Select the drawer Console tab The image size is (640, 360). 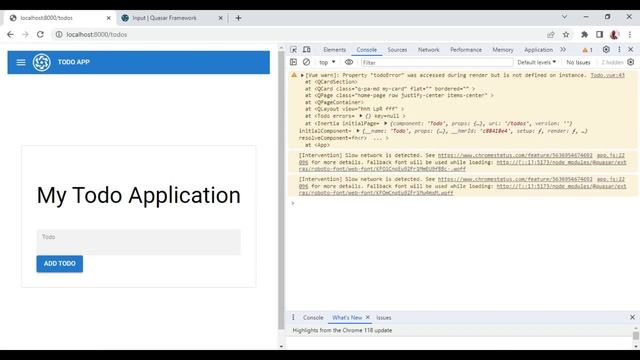tap(313, 318)
